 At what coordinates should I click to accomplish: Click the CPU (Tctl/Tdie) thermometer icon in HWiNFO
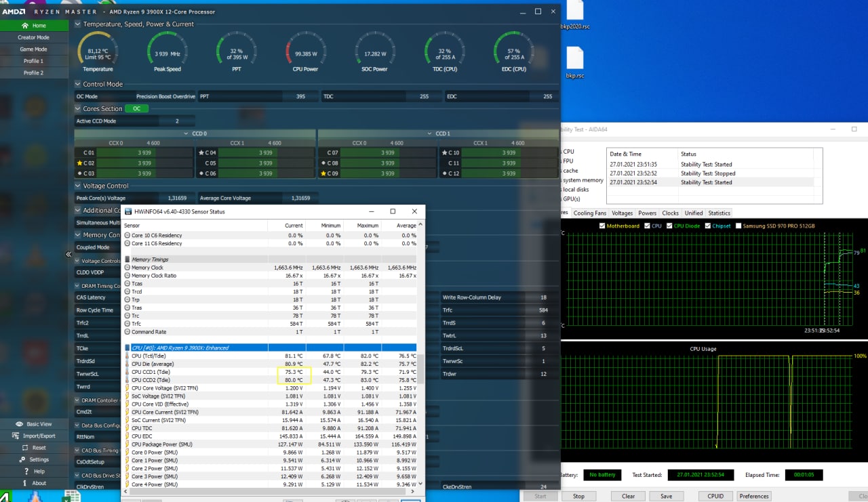click(127, 356)
